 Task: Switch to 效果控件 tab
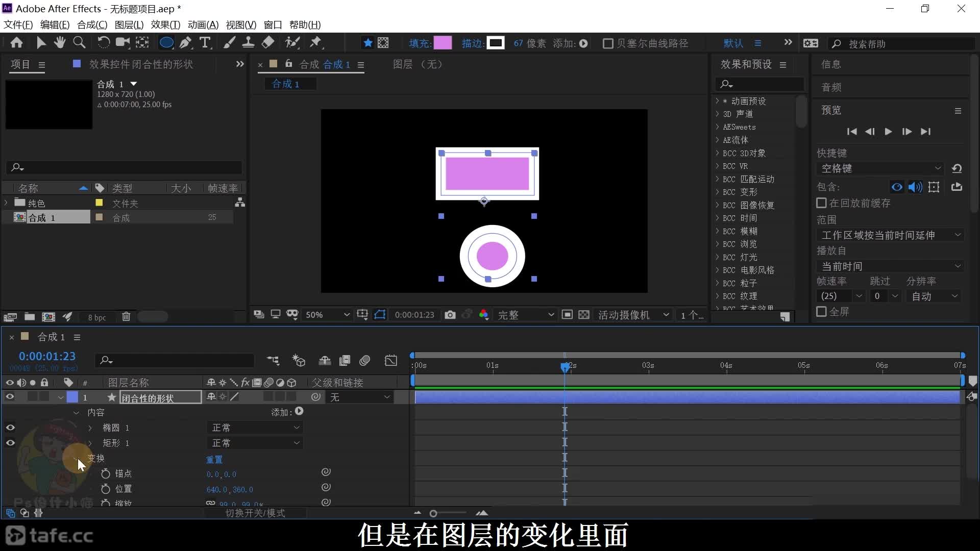tap(141, 64)
